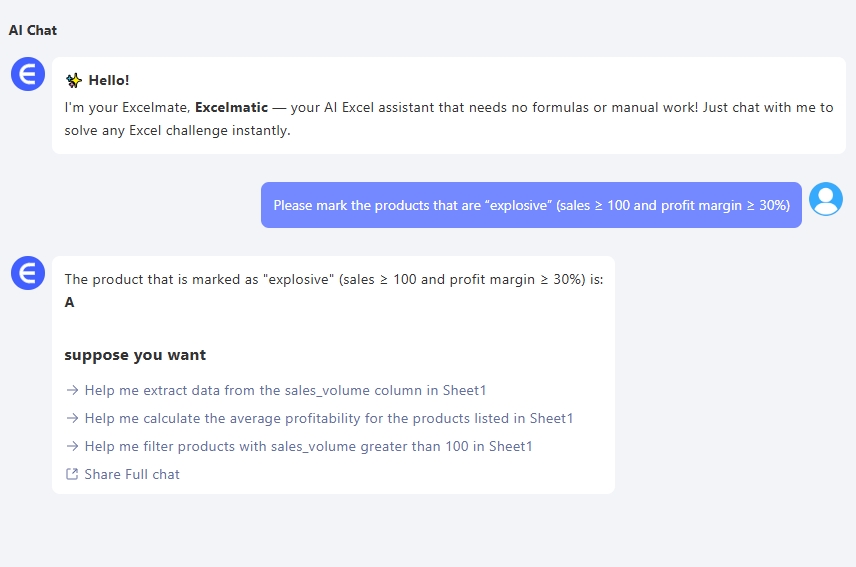
Task: Click the bold answer letter A
Action: (x=70, y=302)
